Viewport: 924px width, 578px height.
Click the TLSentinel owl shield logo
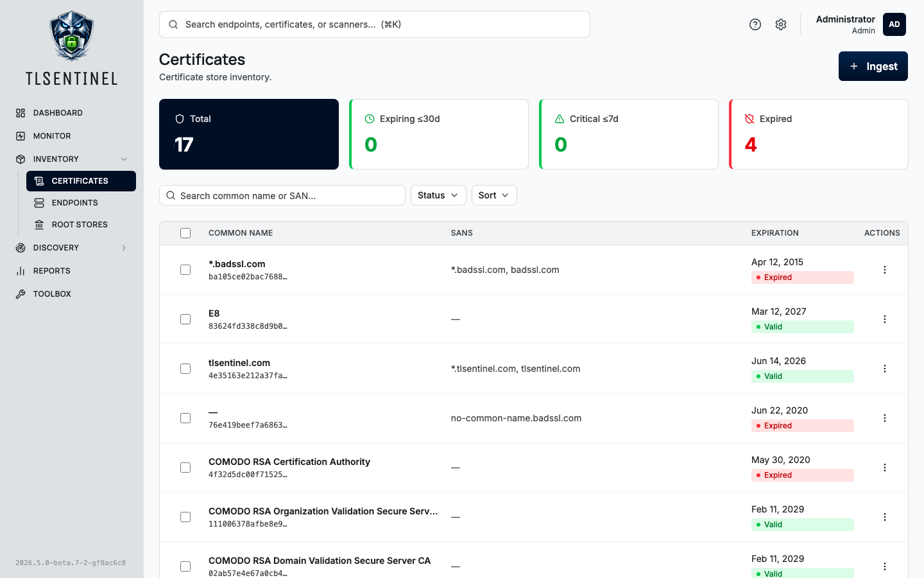pyautogui.click(x=72, y=36)
